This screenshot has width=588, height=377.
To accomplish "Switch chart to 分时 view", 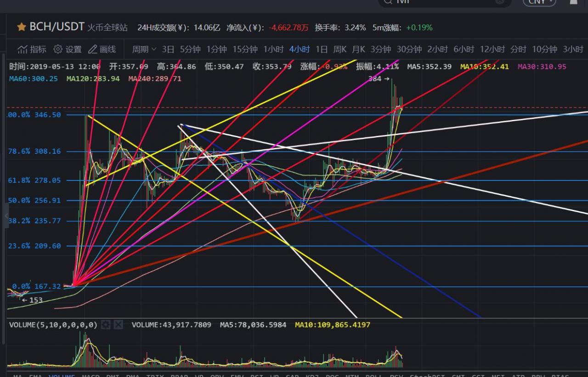I will coord(518,49).
